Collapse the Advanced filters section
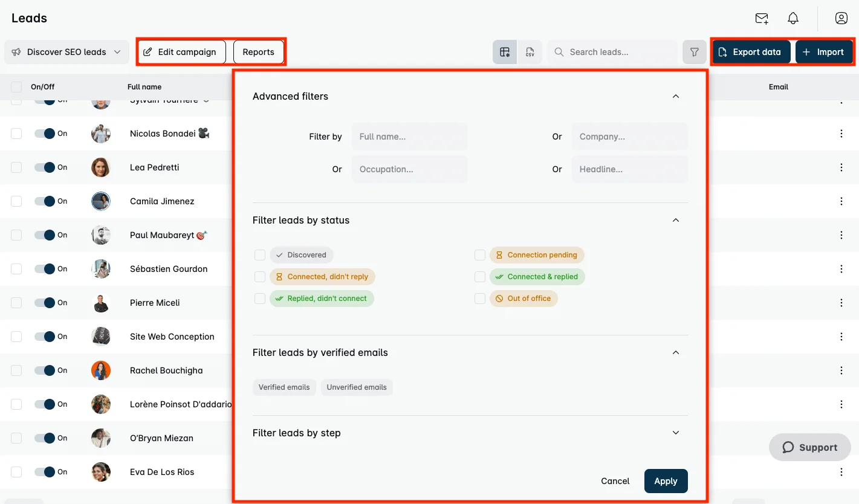This screenshot has width=859, height=504. [x=676, y=96]
